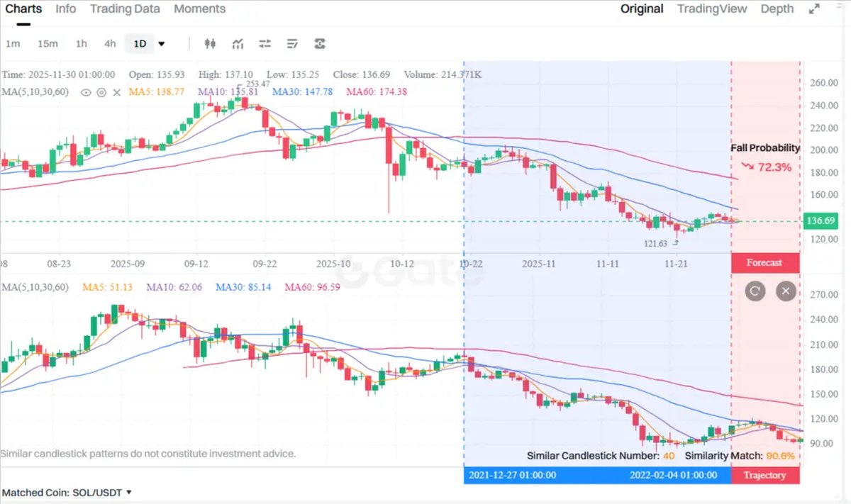851x504 pixels.
Task: Select the 1m timeframe
Action: pos(13,44)
